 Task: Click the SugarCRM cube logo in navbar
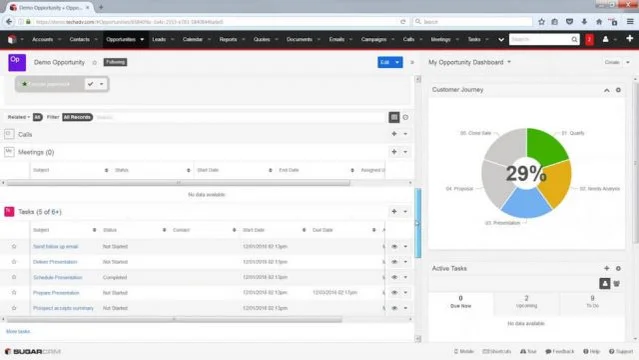click(x=12, y=39)
